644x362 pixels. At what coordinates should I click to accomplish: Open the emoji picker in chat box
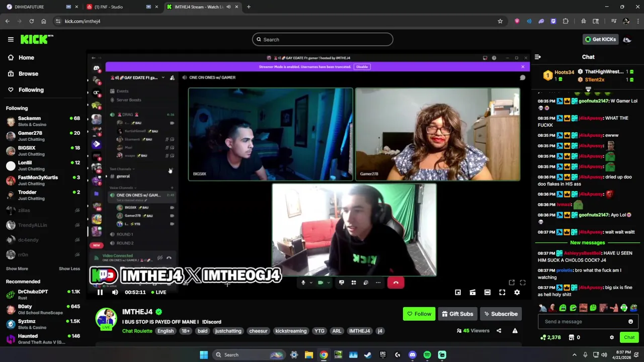[x=630, y=322]
